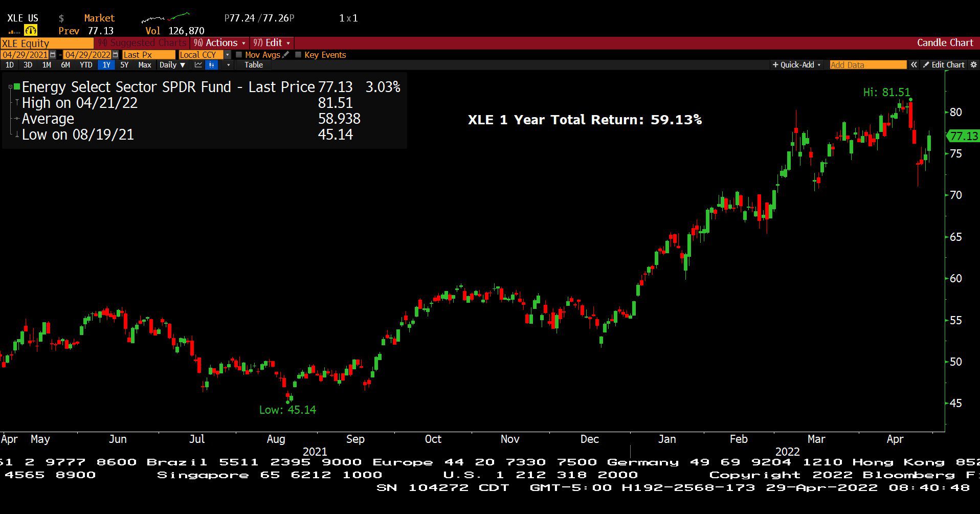
Task: Click the '1x1' size text
Action: 348,18
